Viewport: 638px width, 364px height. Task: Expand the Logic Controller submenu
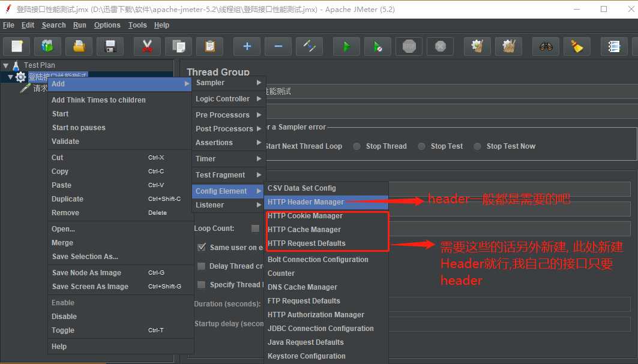coord(228,99)
